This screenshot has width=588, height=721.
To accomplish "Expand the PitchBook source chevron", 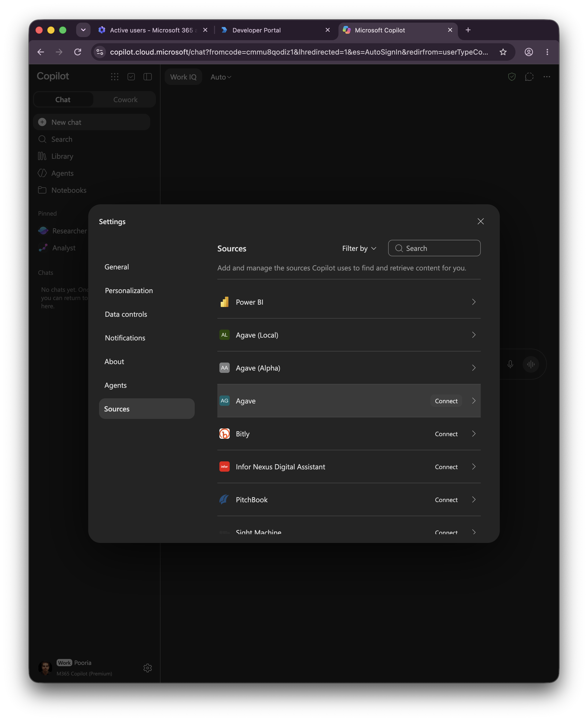I will [474, 500].
